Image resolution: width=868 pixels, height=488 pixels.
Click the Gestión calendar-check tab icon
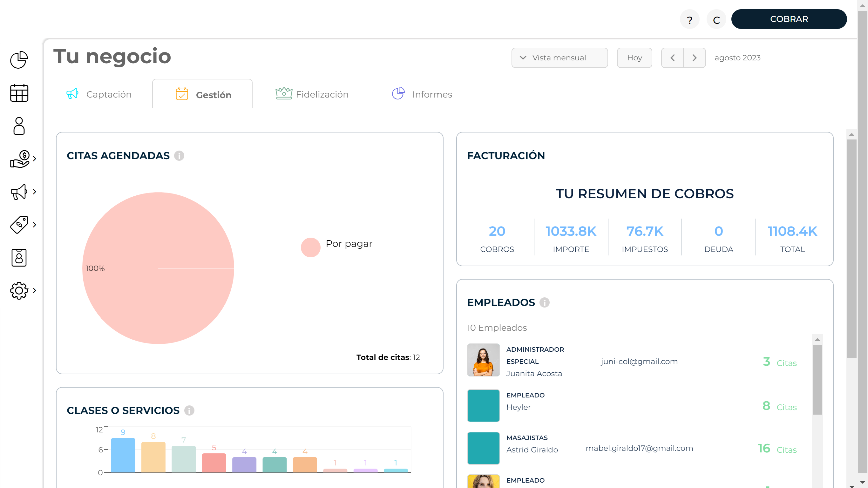click(182, 94)
